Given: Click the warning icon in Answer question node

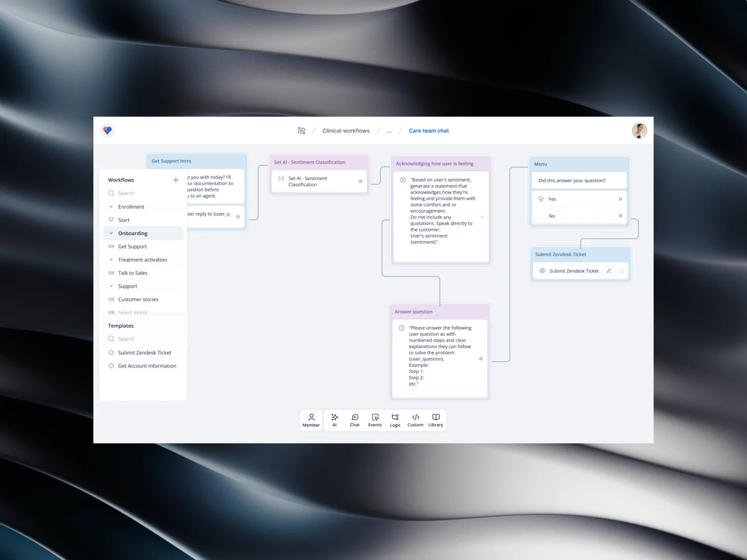Looking at the screenshot, I should [402, 328].
